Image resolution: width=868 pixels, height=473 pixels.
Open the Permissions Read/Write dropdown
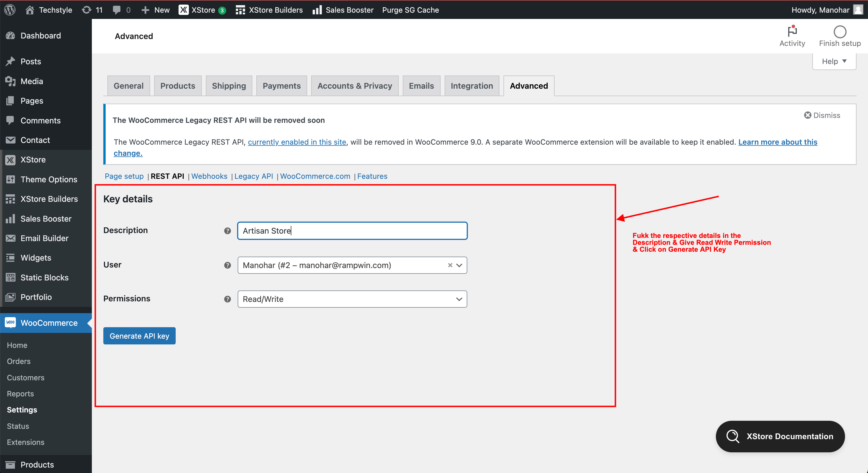click(x=352, y=299)
